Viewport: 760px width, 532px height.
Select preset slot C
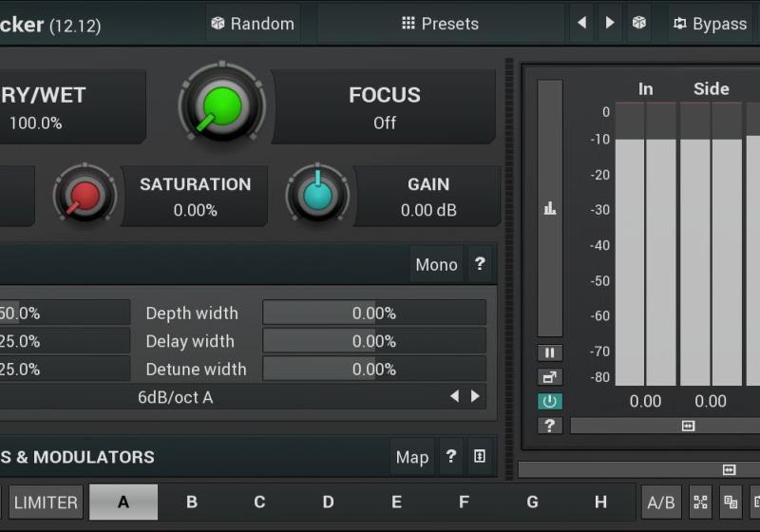click(259, 503)
